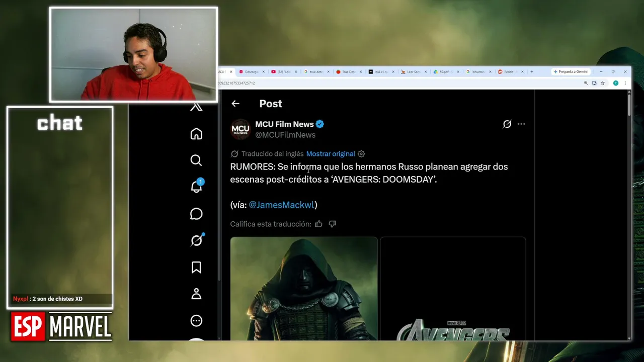Open the More circle icon in sidebar
This screenshot has height=362, width=644.
click(196, 321)
